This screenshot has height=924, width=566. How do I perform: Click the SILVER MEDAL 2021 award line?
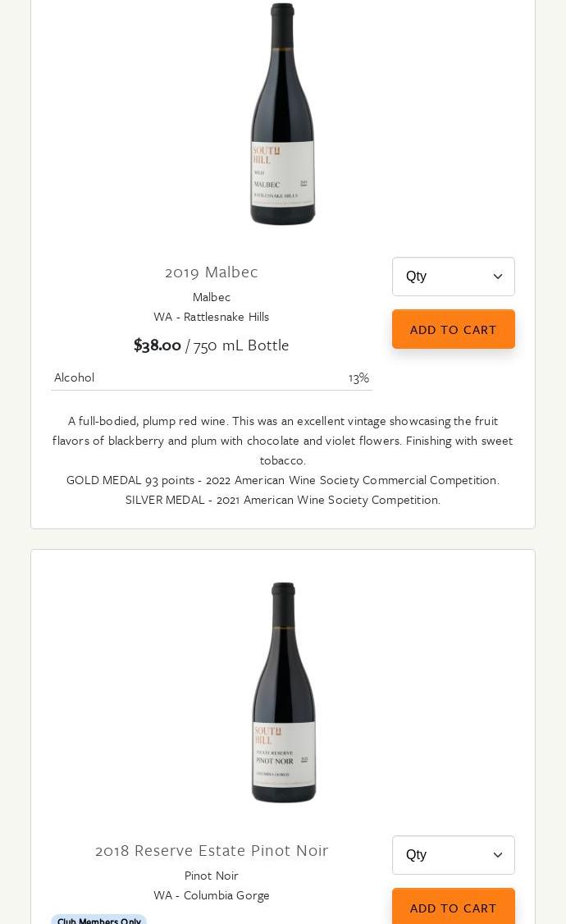[283, 500]
